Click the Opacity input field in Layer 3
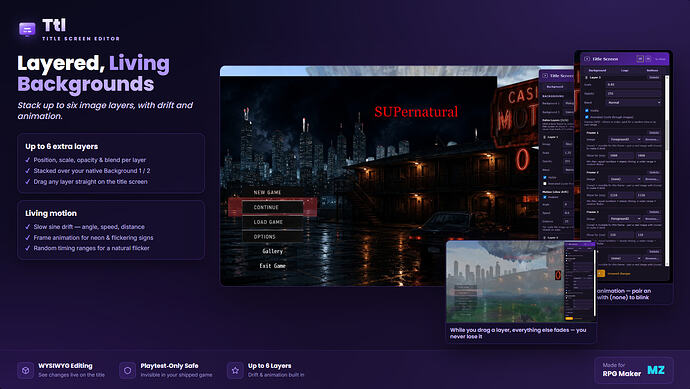This screenshot has height=389, width=690. click(634, 93)
